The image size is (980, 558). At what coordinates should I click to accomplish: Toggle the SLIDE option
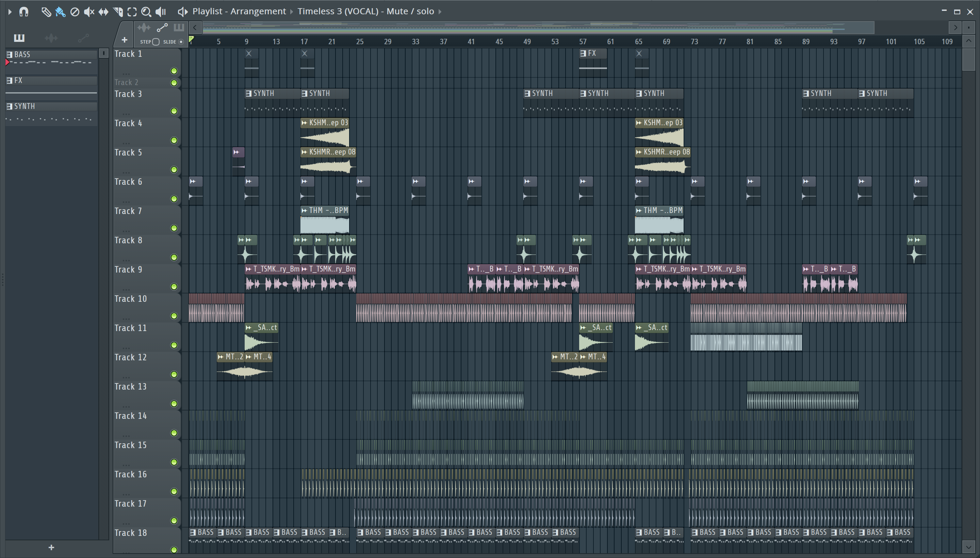tap(181, 42)
